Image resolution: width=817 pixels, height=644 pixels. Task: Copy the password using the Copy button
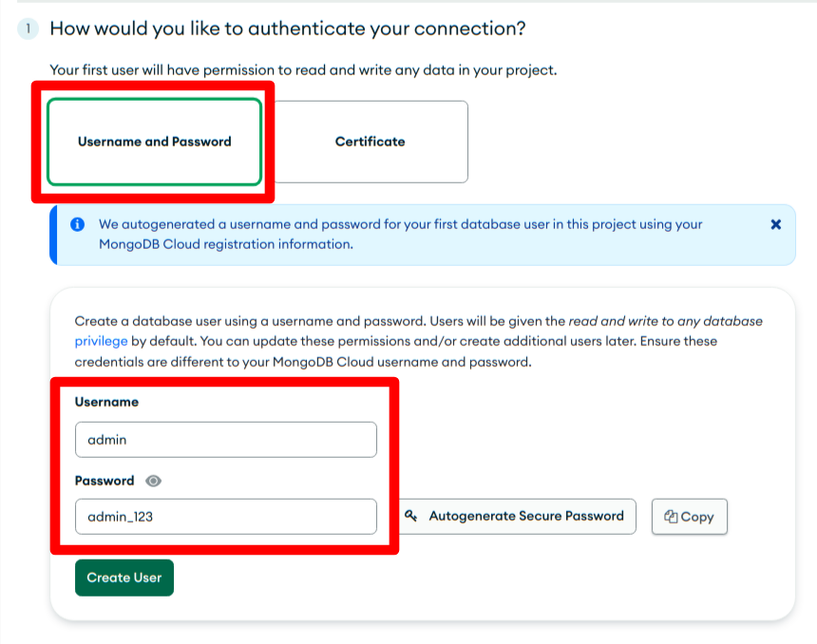690,517
